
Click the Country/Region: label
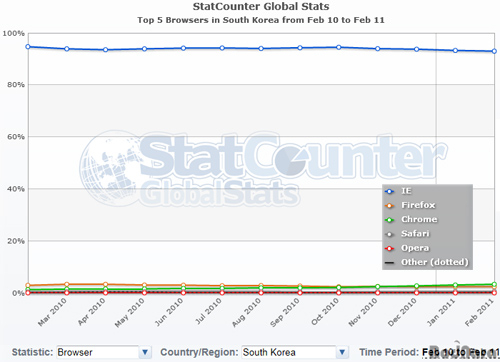pyautogui.click(x=199, y=352)
